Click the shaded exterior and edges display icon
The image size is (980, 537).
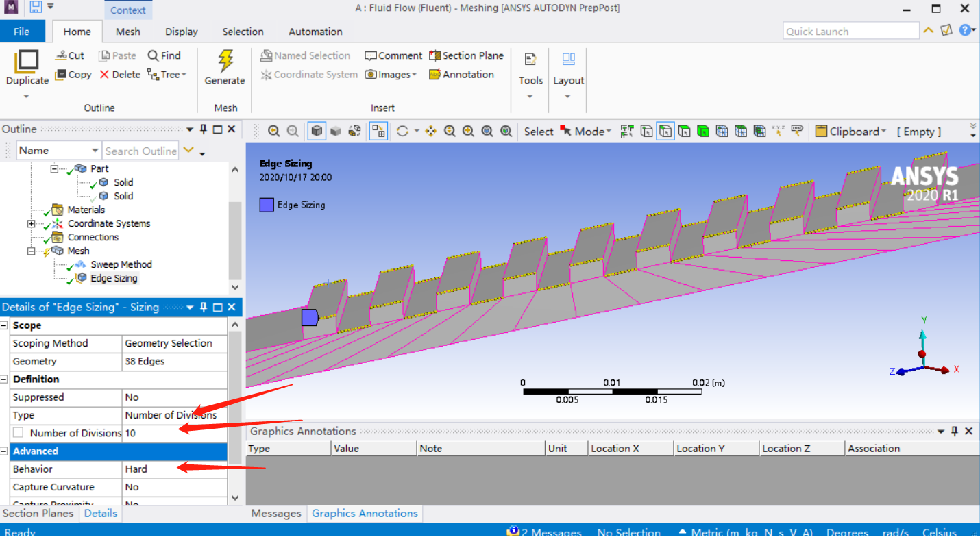pos(317,131)
